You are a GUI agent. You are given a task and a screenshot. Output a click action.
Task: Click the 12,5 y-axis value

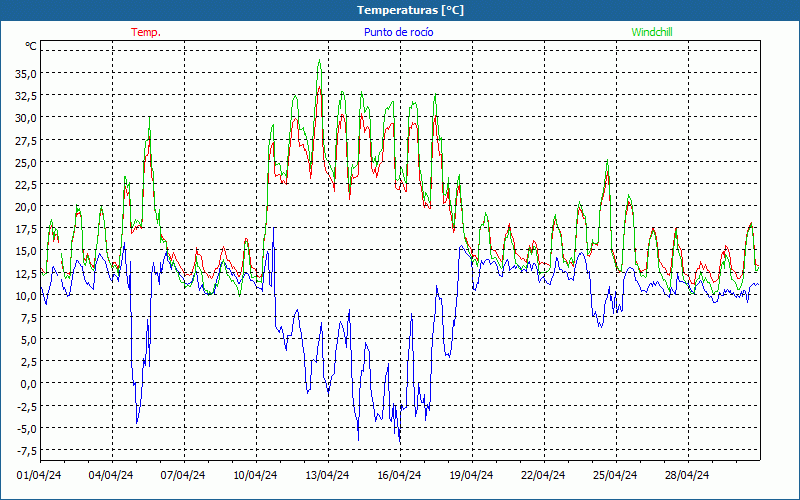pos(26,273)
